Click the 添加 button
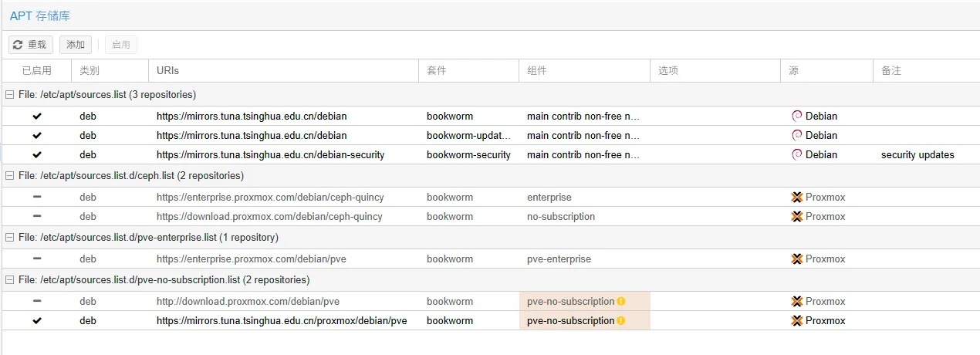This screenshot has width=980, height=355. click(76, 45)
